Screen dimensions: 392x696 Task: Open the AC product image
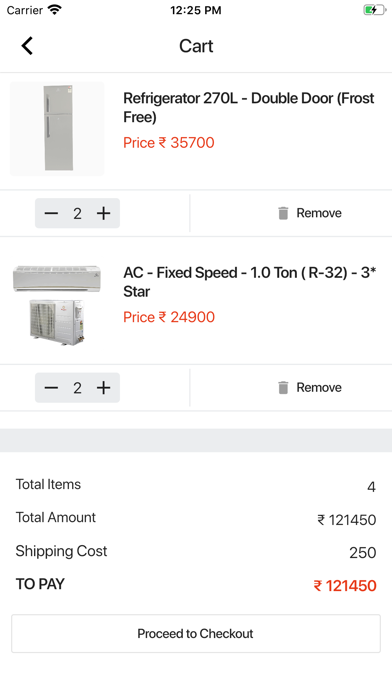pyautogui.click(x=57, y=305)
